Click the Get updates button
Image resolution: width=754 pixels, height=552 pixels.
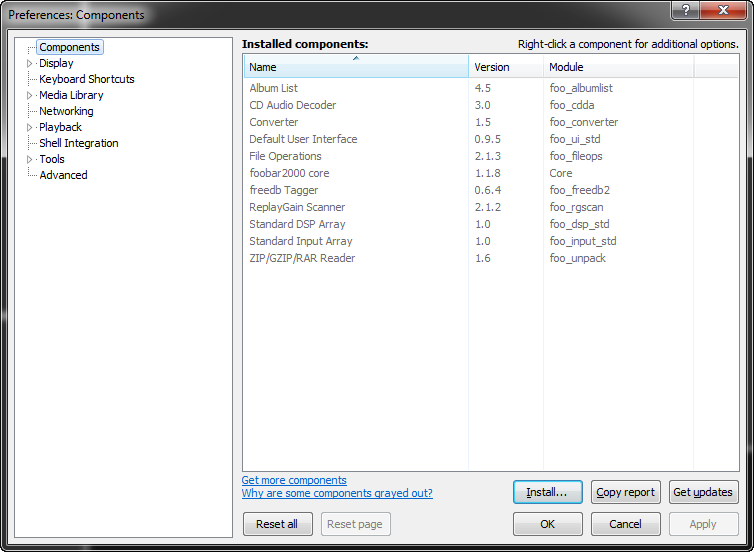point(704,492)
